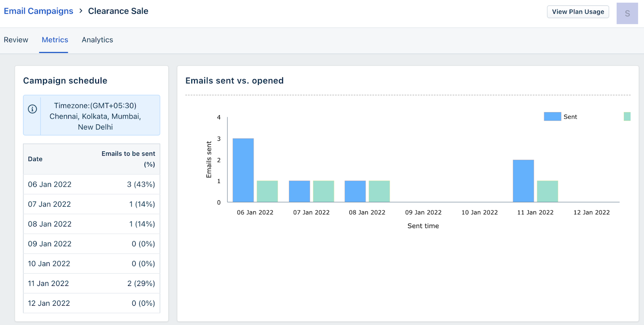
Task: Go back to Email Campaigns breadcrumb
Action: pos(39,11)
